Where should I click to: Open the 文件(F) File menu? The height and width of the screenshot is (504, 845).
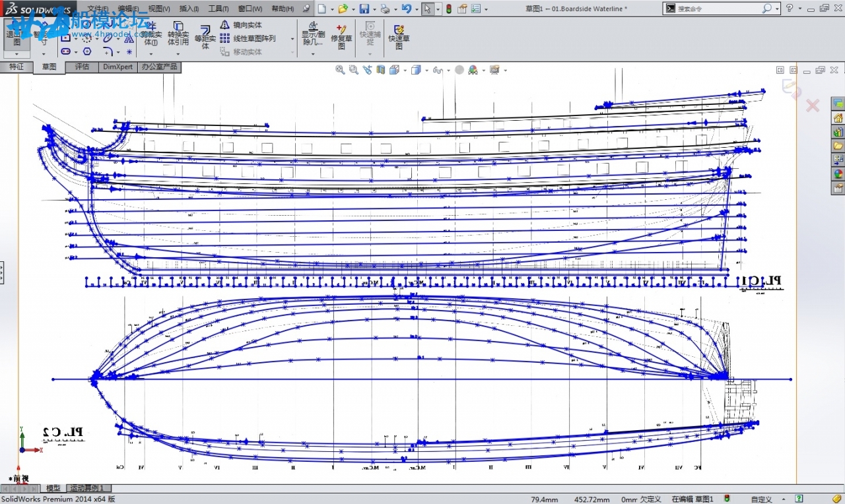[x=98, y=9]
